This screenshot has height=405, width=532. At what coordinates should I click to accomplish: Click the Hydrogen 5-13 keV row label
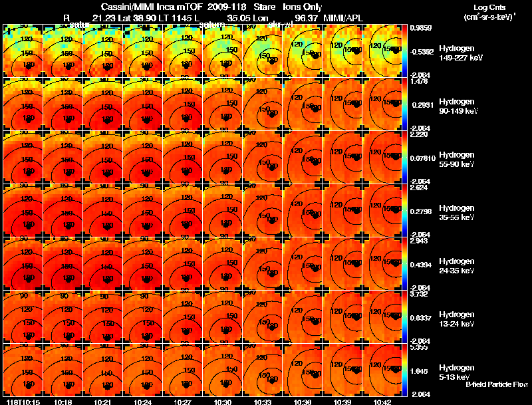click(x=457, y=372)
